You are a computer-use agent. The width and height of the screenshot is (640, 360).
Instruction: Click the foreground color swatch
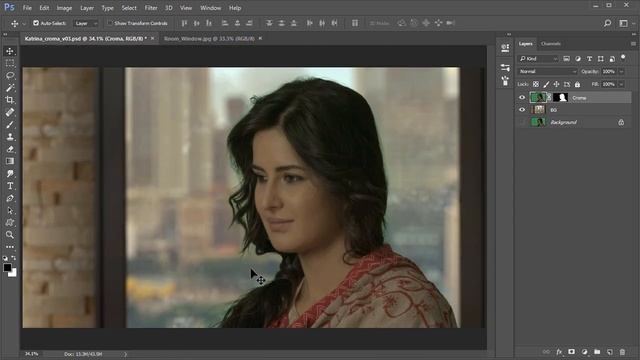pos(7,267)
